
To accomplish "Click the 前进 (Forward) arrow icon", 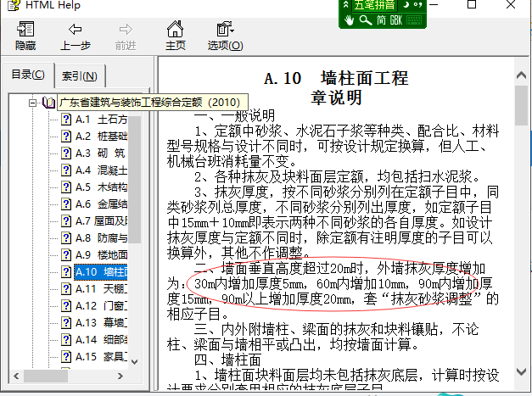I will coord(126,30).
